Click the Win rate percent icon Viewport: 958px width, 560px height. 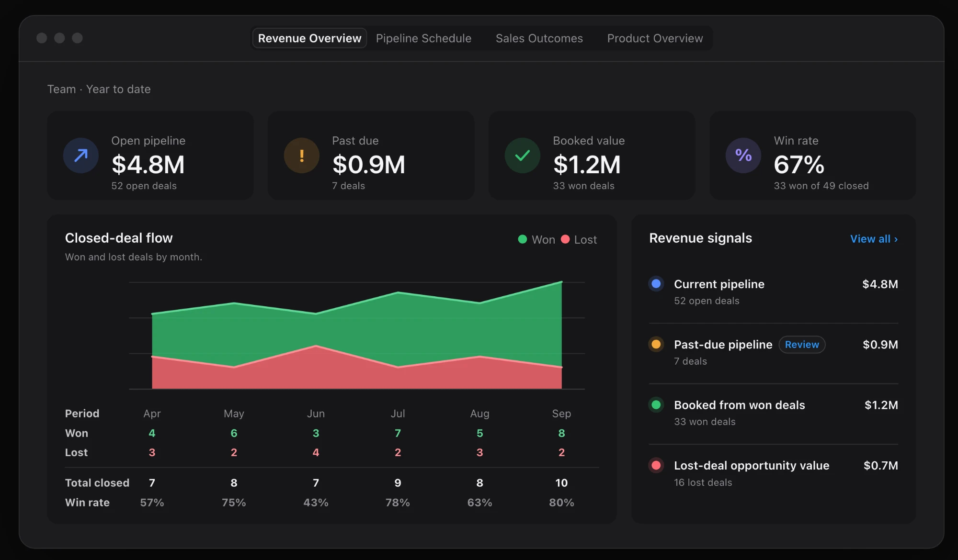(743, 155)
